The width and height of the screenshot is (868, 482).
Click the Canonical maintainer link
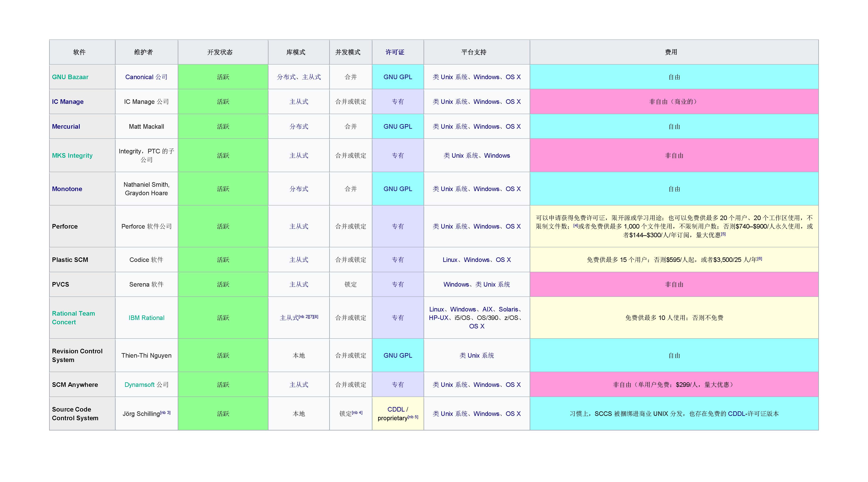pos(139,77)
